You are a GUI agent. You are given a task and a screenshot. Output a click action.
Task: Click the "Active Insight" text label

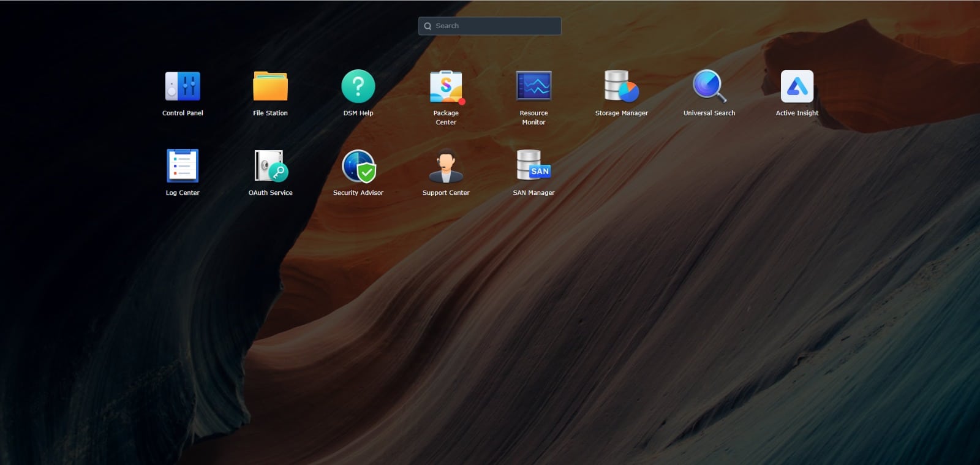(797, 113)
